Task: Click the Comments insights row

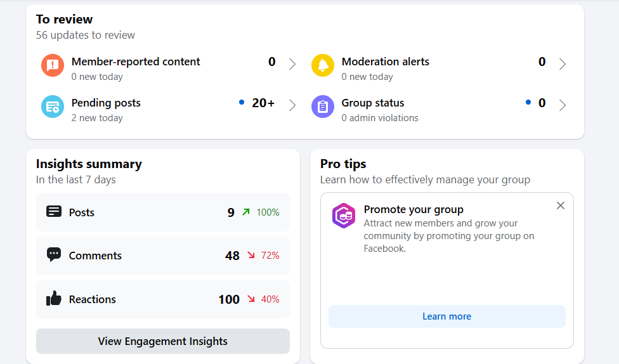Action: pos(162,256)
